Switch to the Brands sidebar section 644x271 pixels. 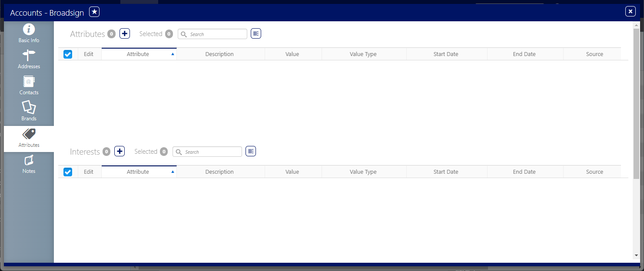pos(29,112)
